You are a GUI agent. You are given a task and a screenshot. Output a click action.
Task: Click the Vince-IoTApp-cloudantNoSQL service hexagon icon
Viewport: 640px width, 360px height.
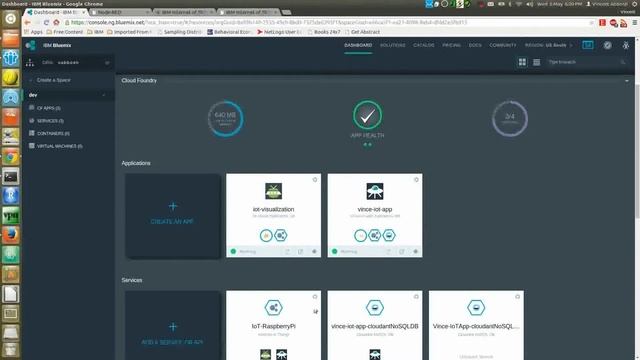pos(476,308)
